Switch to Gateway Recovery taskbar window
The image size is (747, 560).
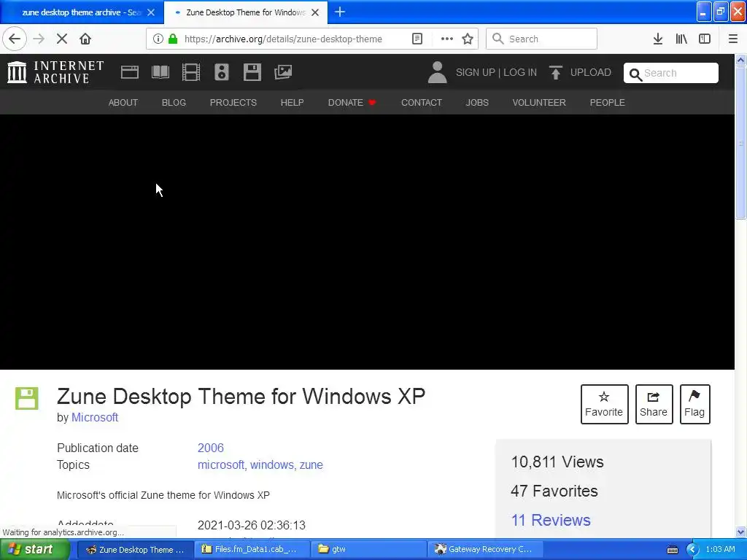pos(485,549)
